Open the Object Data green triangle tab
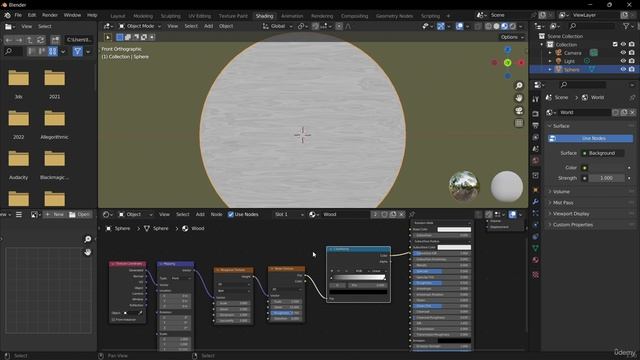Screen dimensions: 640x360 pos(536,248)
